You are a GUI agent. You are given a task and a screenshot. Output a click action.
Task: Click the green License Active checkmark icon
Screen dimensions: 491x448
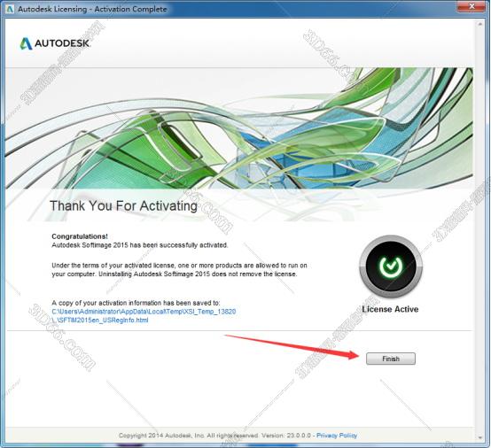pyautogui.click(x=391, y=266)
